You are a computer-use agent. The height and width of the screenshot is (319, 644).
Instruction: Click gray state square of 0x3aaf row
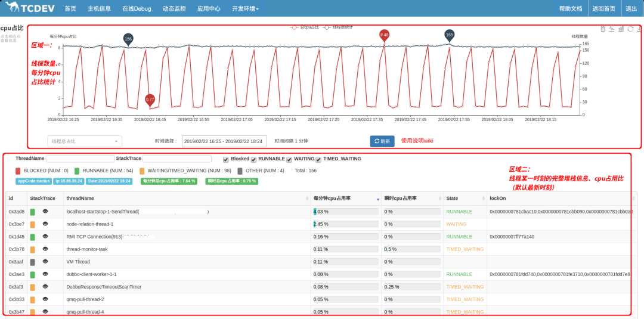point(33,262)
